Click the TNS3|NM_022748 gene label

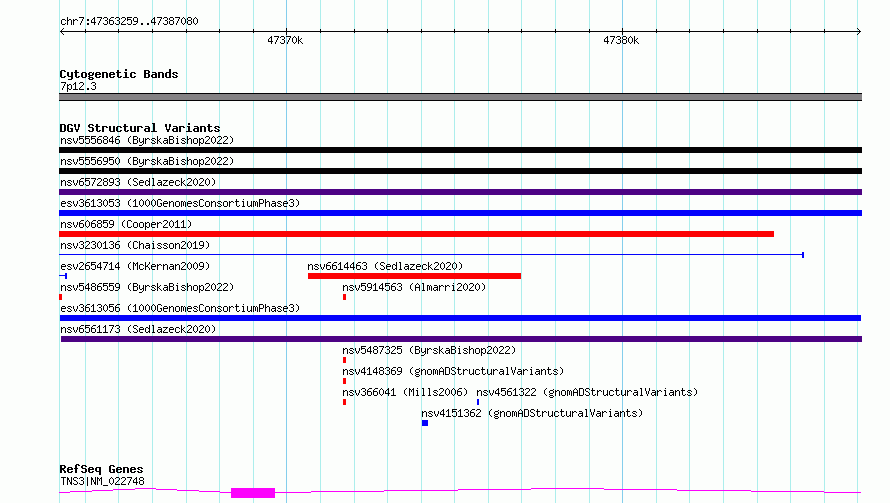102,481
